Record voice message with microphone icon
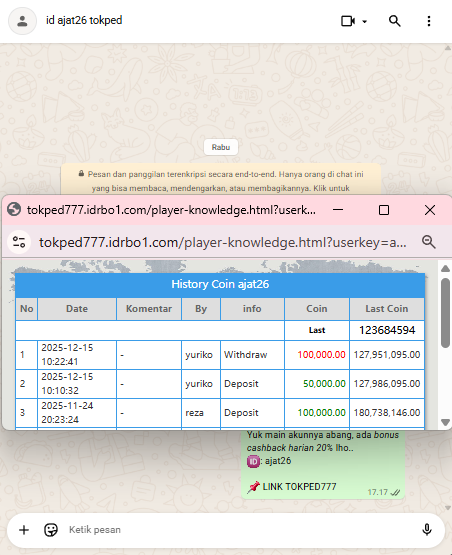 [427, 530]
